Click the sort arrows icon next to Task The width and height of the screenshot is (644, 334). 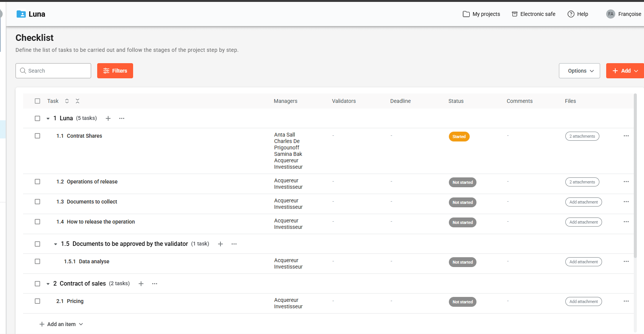coord(67,101)
